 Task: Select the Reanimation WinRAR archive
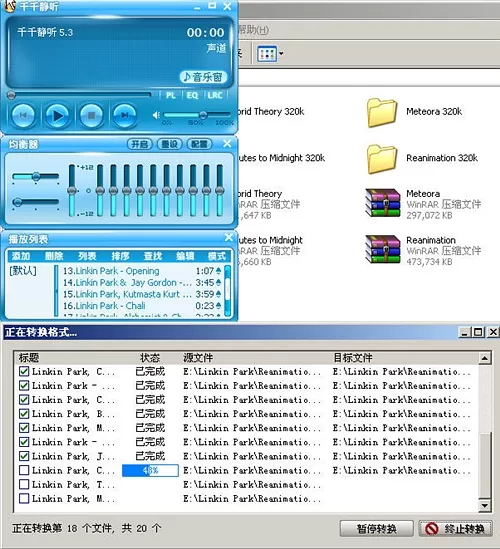tap(423, 250)
